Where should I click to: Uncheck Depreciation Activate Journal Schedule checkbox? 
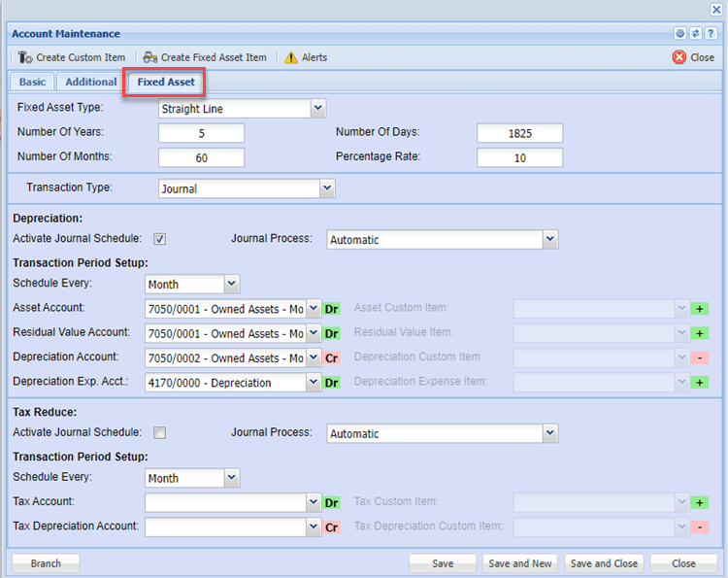[160, 239]
